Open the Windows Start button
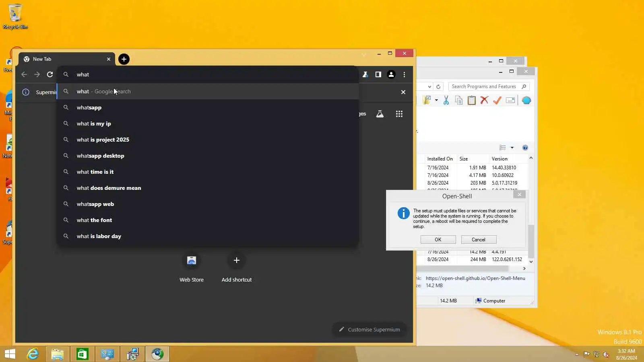This screenshot has width=644, height=362. tap(10, 354)
